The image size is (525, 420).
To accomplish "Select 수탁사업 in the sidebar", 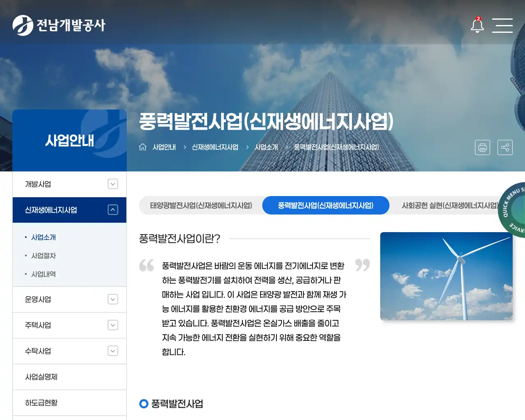I will (69, 351).
